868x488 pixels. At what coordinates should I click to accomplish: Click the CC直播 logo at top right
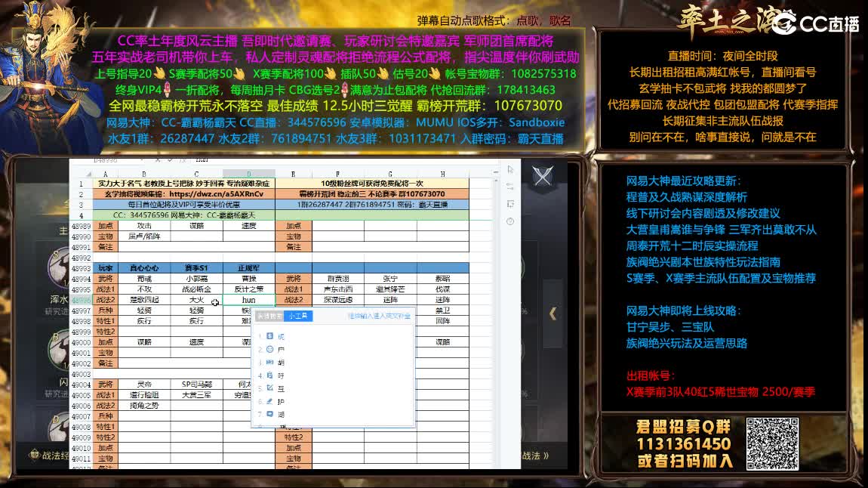(815, 23)
